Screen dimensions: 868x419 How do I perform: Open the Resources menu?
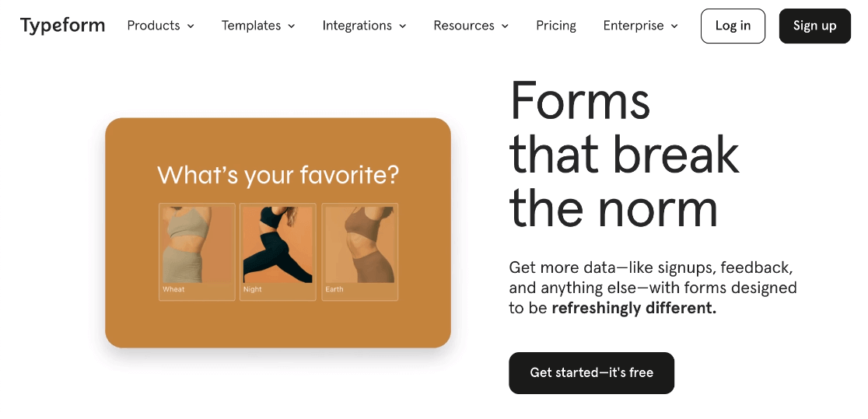pos(464,26)
